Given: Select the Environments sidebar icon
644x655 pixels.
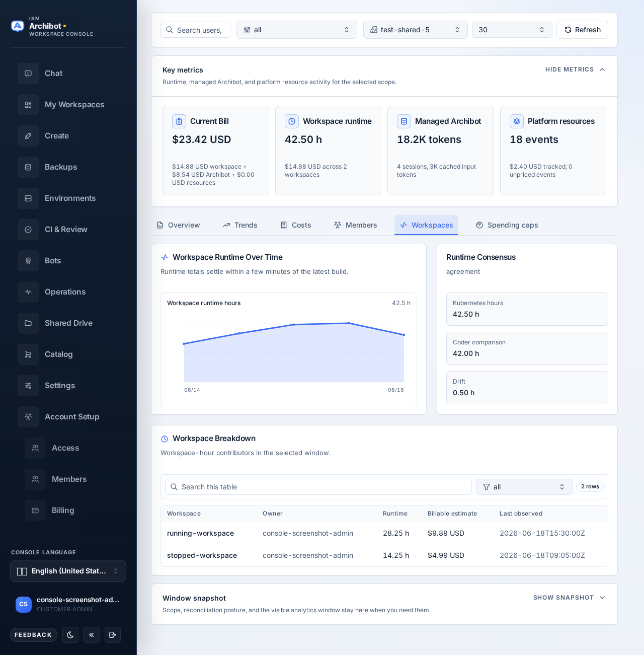Looking at the screenshot, I should 28,198.
